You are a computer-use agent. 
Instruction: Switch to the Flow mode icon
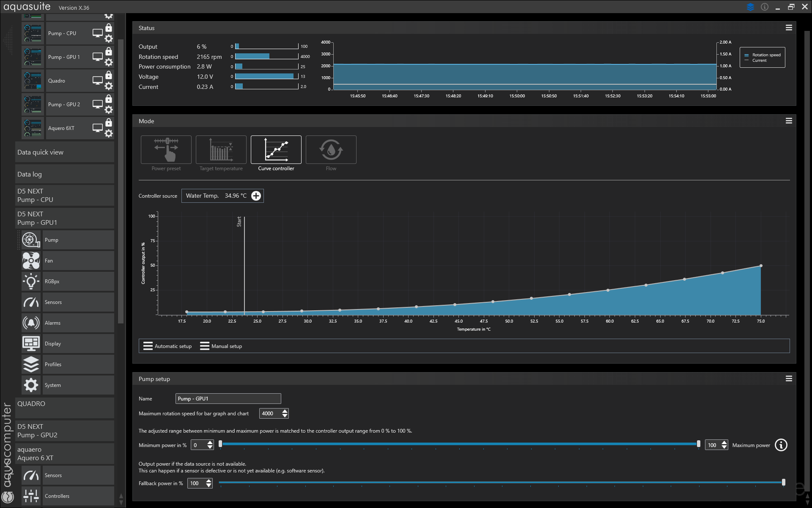coord(331,150)
